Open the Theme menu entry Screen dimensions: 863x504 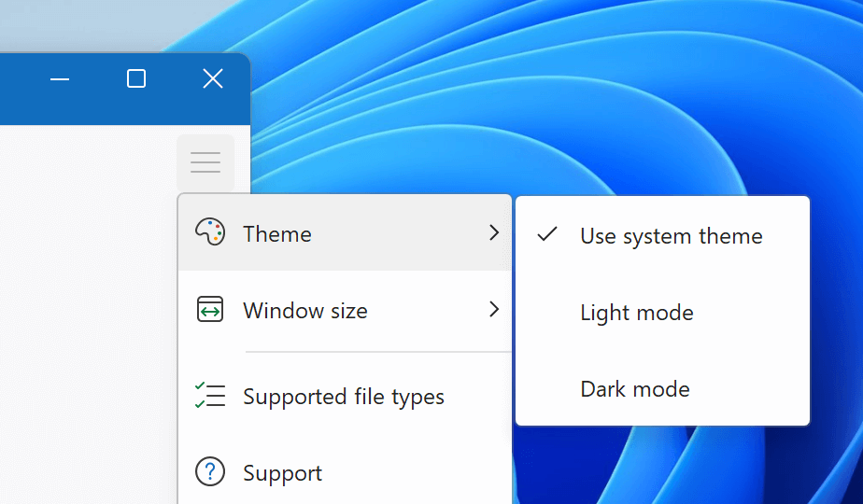click(x=345, y=232)
